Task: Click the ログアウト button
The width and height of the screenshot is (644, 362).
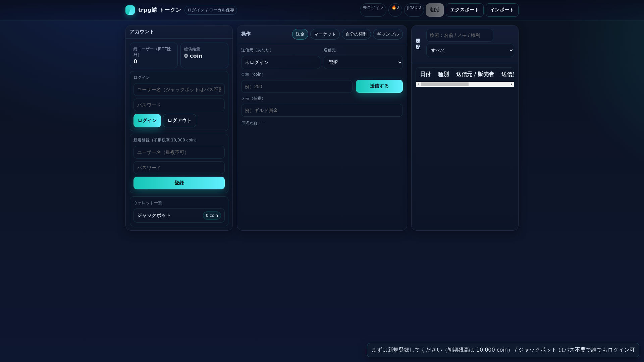Action: tap(179, 121)
